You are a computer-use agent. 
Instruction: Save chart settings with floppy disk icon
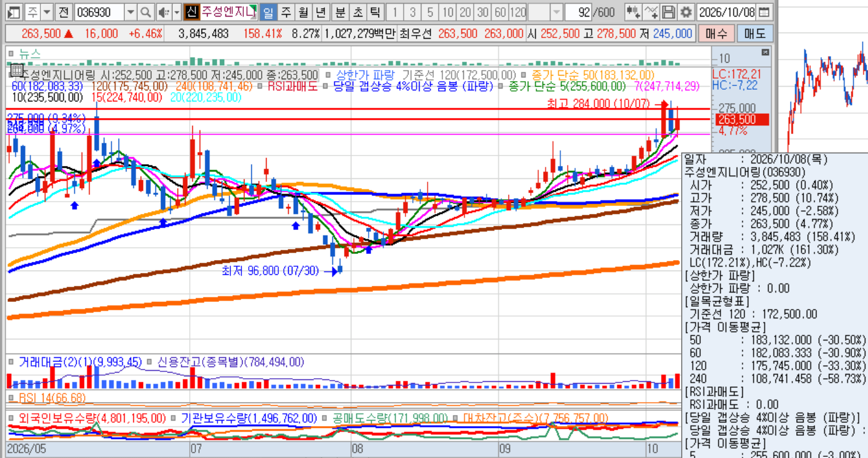[668, 12]
